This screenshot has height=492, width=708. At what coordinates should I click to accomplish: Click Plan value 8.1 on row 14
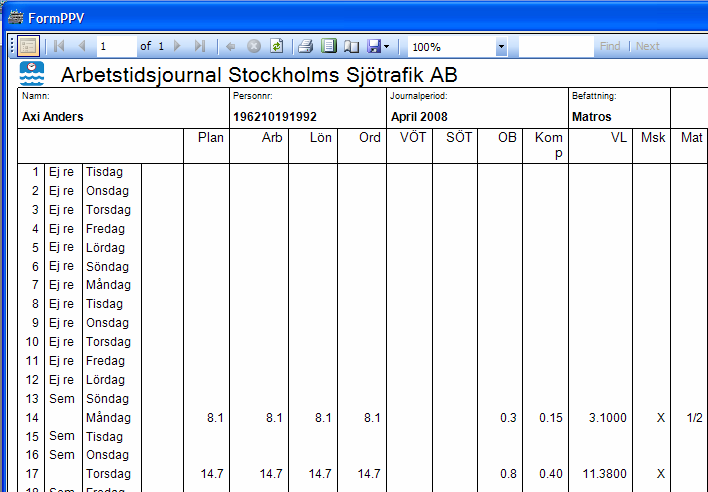coord(215,418)
